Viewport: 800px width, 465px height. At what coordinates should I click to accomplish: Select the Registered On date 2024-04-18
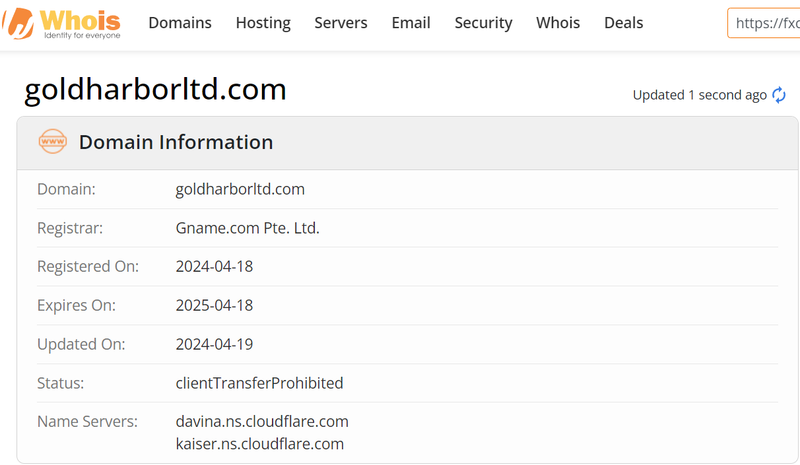coord(214,266)
